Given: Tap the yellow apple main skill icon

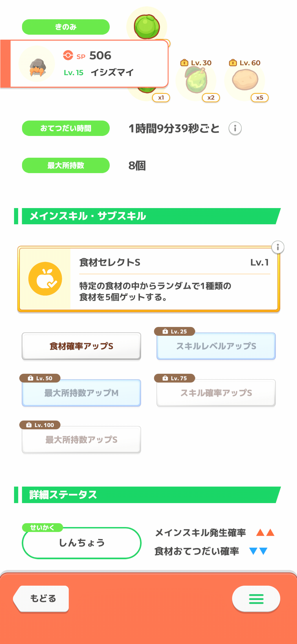Looking at the screenshot, I should (45, 279).
